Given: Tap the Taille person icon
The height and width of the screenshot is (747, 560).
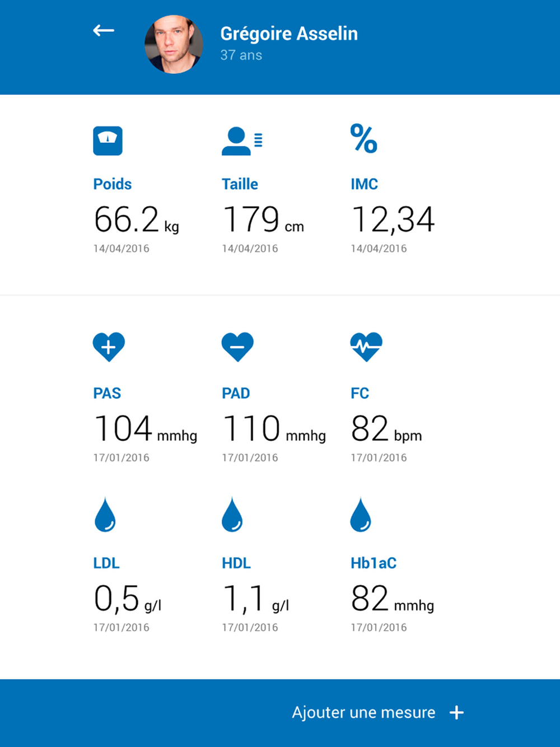Looking at the screenshot, I should [x=242, y=141].
